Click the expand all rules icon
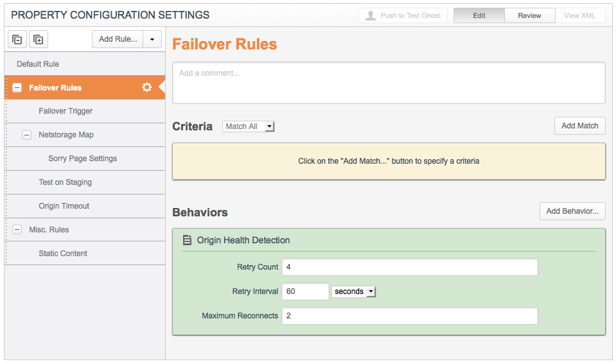The width and height of the screenshot is (616, 364). tap(39, 40)
